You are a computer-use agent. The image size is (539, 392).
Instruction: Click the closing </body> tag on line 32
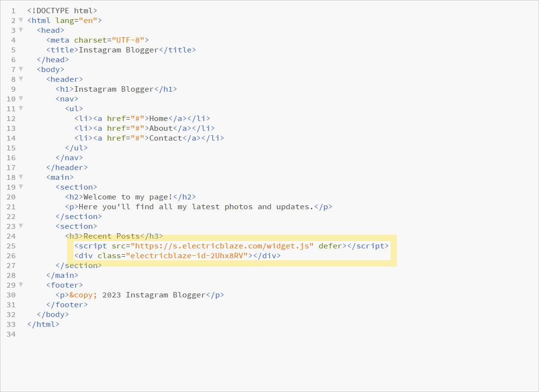(x=53, y=315)
